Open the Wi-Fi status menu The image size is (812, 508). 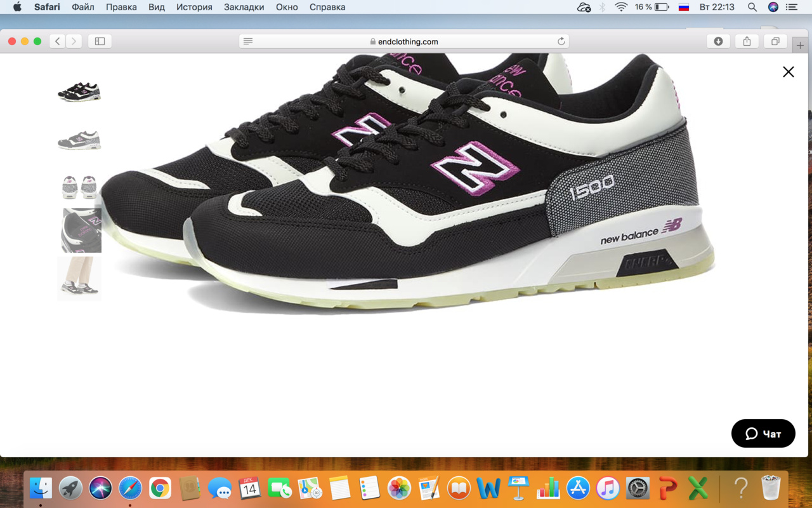621,7
